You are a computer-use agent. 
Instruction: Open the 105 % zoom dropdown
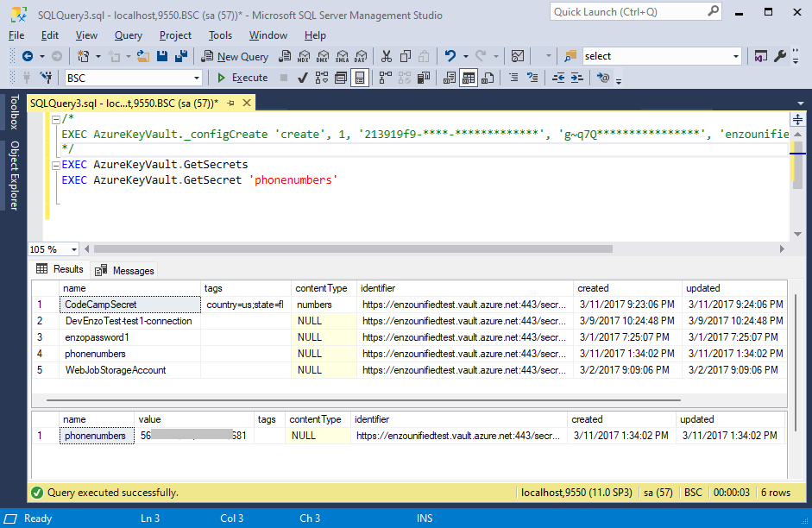(x=74, y=249)
